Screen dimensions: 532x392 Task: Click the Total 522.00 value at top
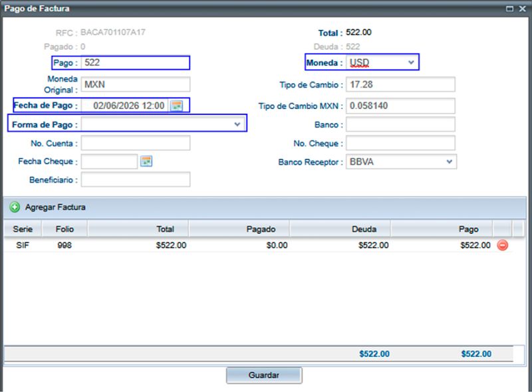click(358, 32)
